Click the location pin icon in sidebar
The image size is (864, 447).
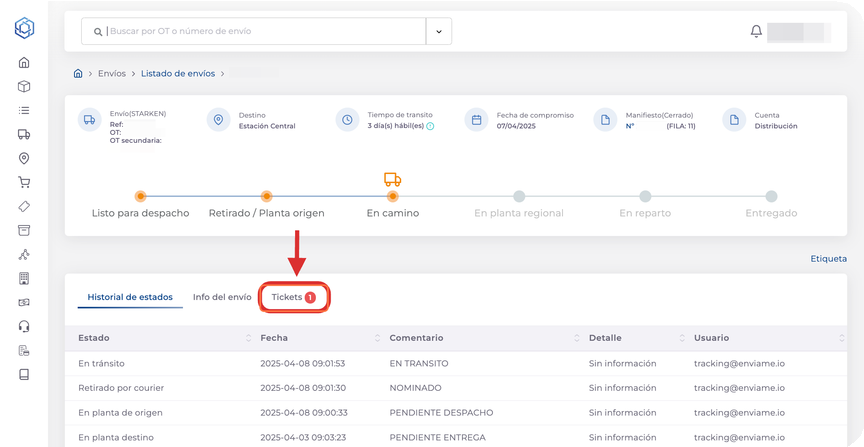(24, 159)
